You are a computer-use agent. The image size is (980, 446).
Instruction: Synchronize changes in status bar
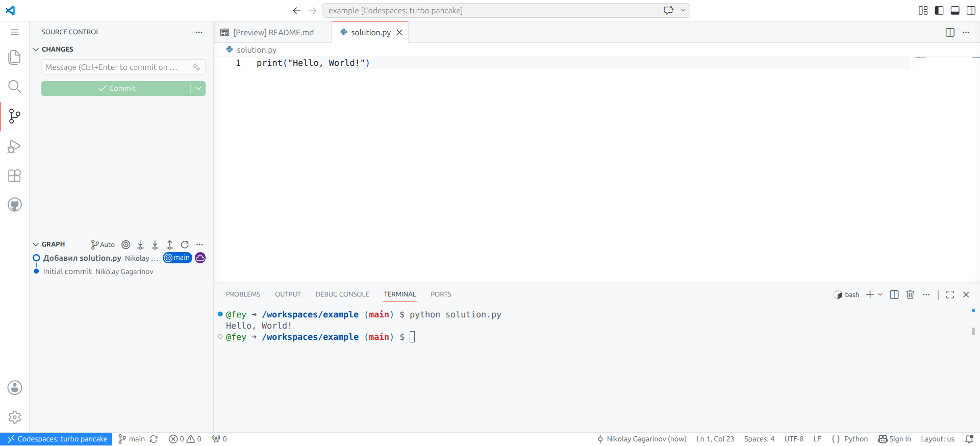coord(154,439)
